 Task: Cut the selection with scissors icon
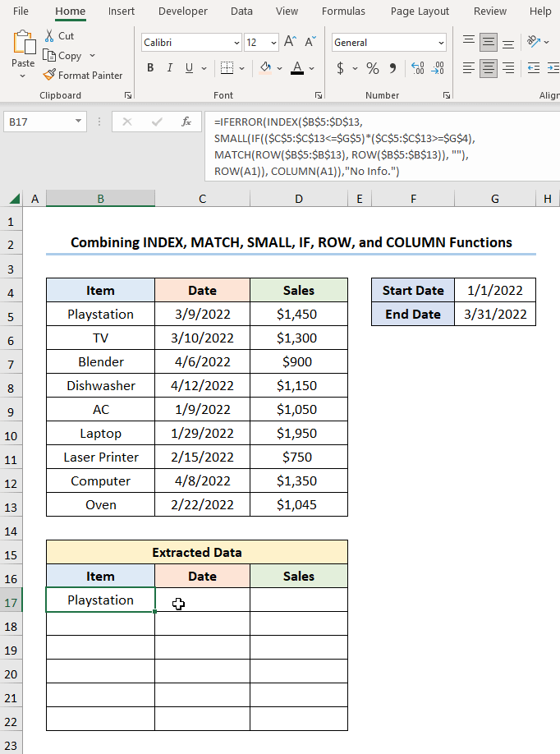pos(49,35)
